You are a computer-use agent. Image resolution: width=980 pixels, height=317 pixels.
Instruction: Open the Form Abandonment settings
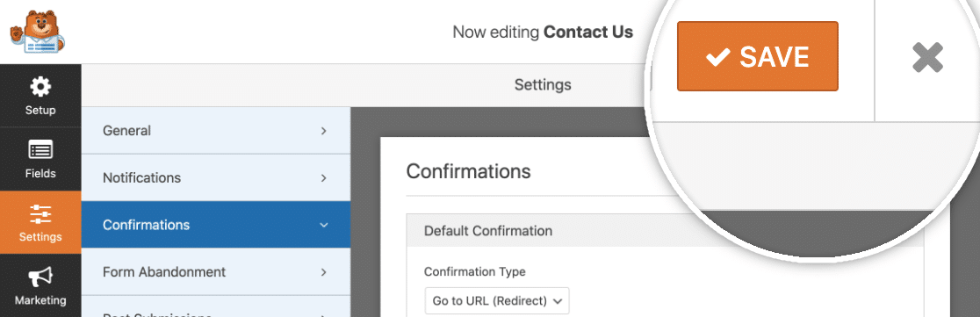[x=216, y=272]
